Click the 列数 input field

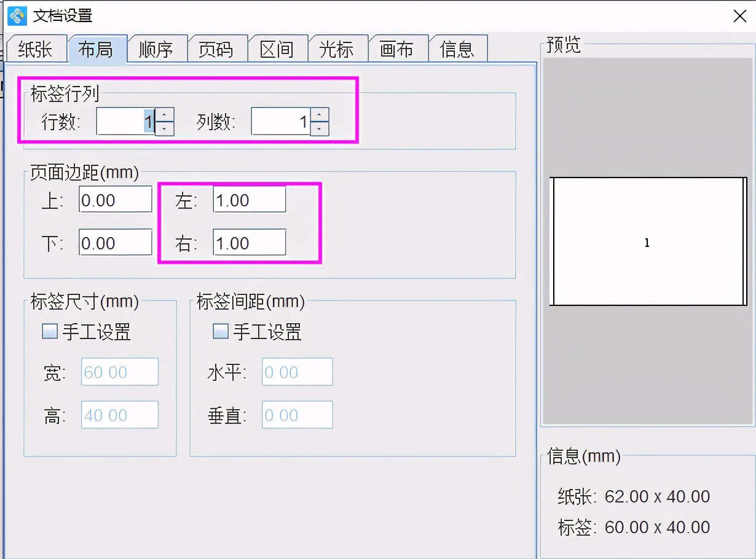point(280,122)
